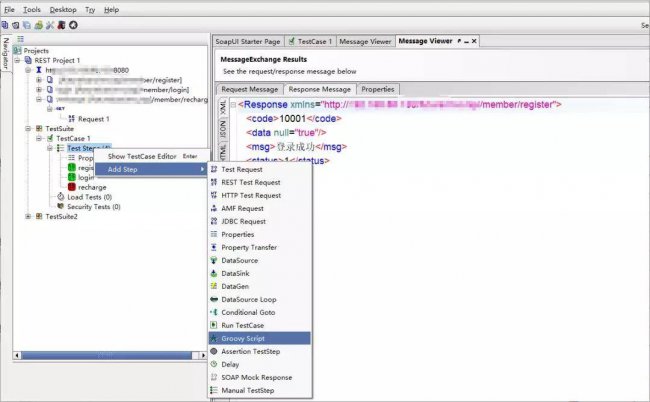650x402 pixels.
Task: Switch to the Request Message tab
Action: tap(250, 89)
